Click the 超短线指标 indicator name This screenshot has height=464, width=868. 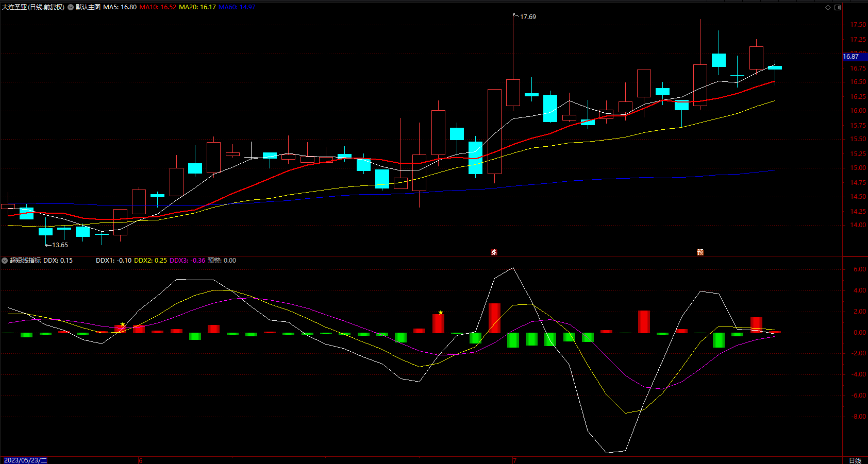(25, 261)
